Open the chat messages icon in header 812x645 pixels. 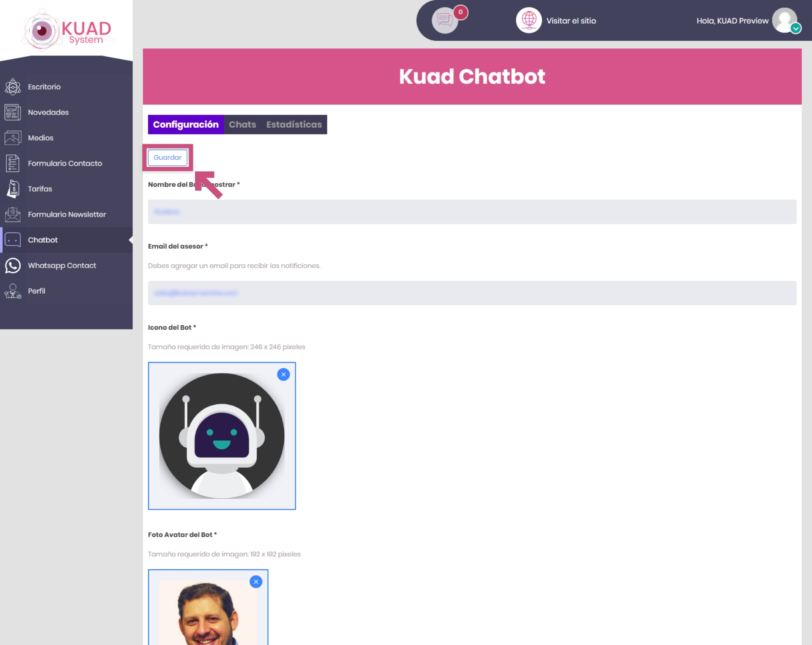click(x=444, y=20)
